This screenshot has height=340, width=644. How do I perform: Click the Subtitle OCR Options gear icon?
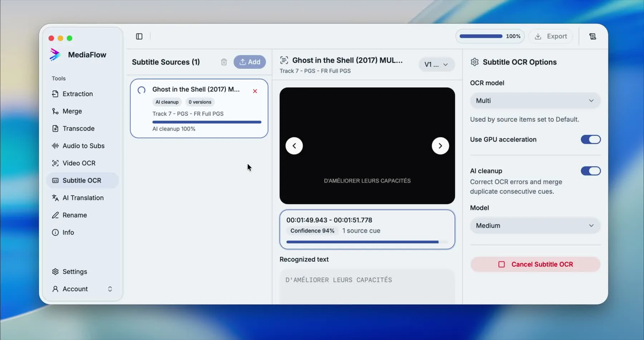[x=475, y=62]
